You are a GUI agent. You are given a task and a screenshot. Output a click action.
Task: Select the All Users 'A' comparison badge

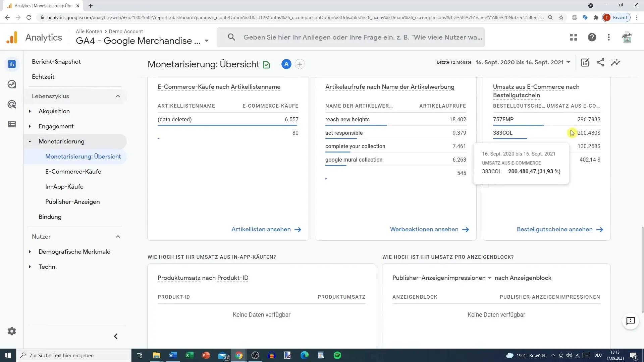point(286,64)
